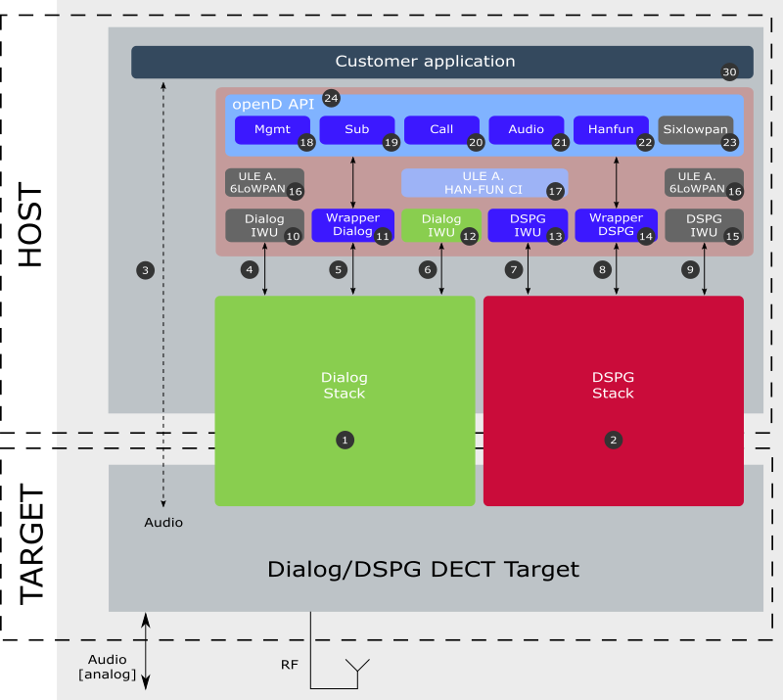Image resolution: width=783 pixels, height=700 pixels.
Task: Click the number 3 circle marker
Action: pos(145,270)
